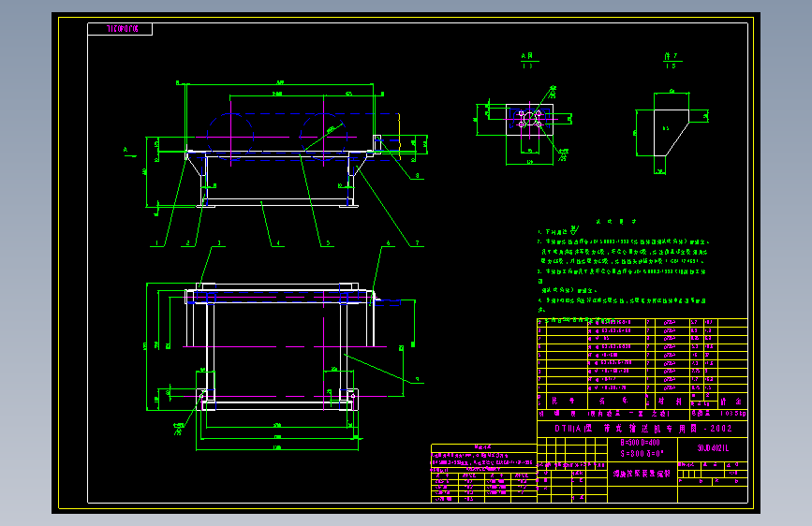This screenshot has width=812, height=526.
Task: Click the component name text below B=500 D=400
Action: pos(642,474)
